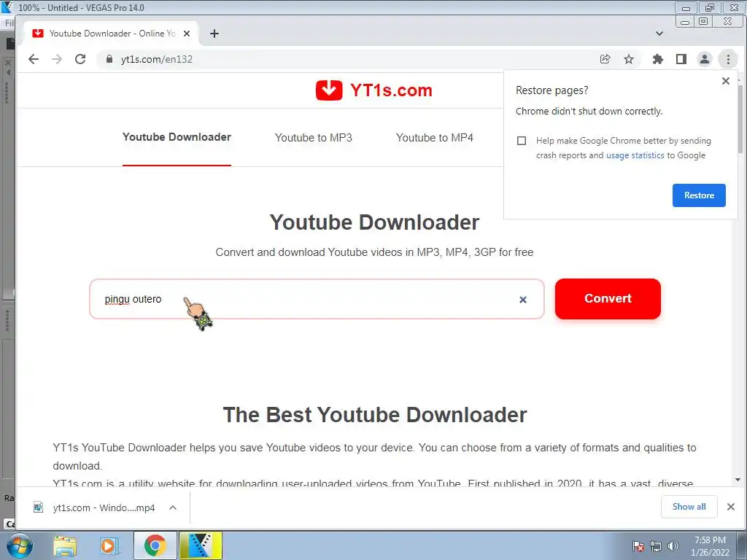Open a new tab with the plus button
The width and height of the screenshot is (747, 560).
[214, 34]
